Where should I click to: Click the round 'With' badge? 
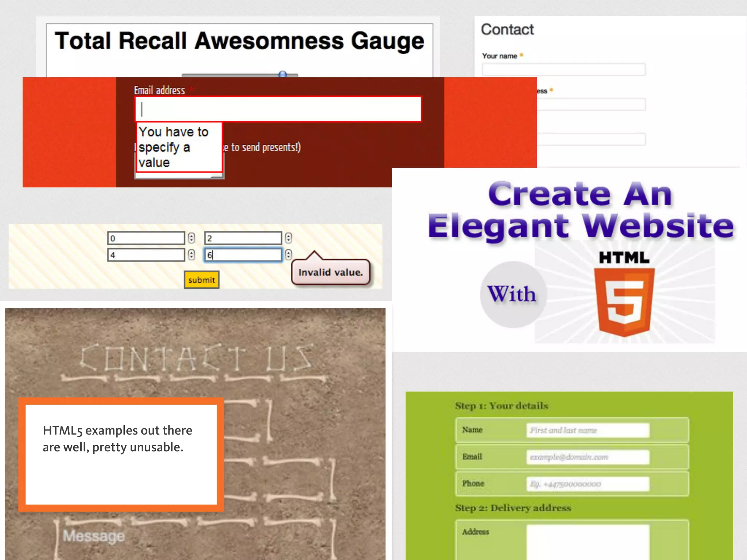[x=513, y=294]
